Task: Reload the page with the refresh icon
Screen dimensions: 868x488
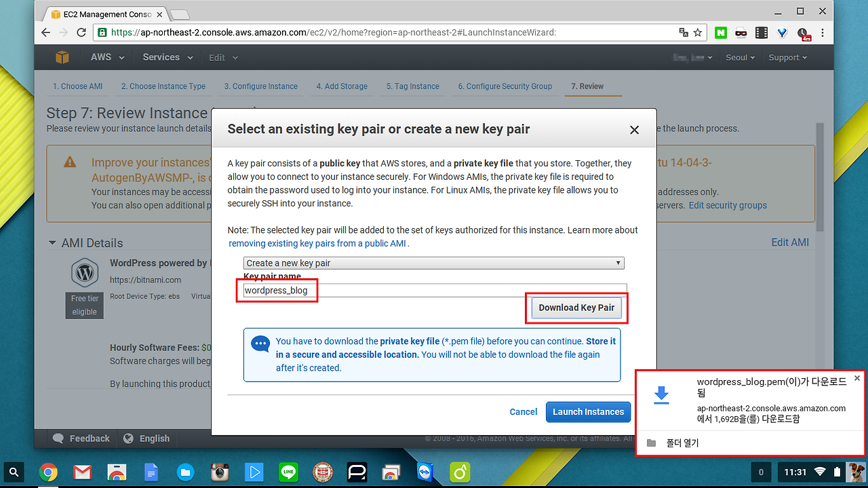Action: pyautogui.click(x=81, y=32)
